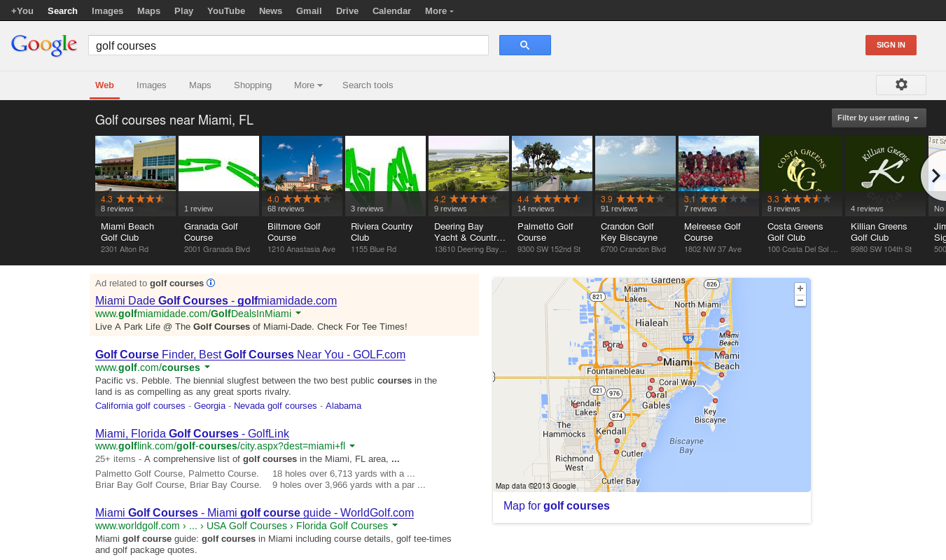
Task: Expand the More search options tab
Action: click(x=308, y=85)
